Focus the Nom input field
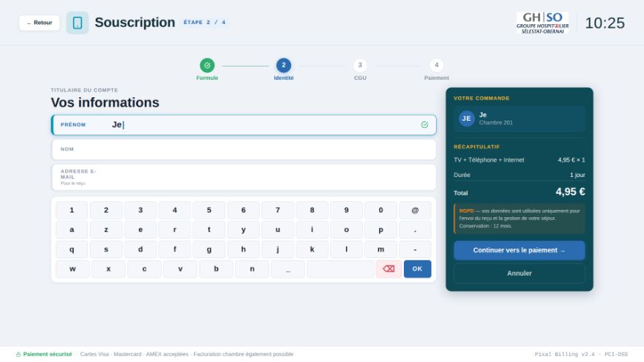Image resolution: width=644 pixels, height=362 pixels. pos(244,149)
